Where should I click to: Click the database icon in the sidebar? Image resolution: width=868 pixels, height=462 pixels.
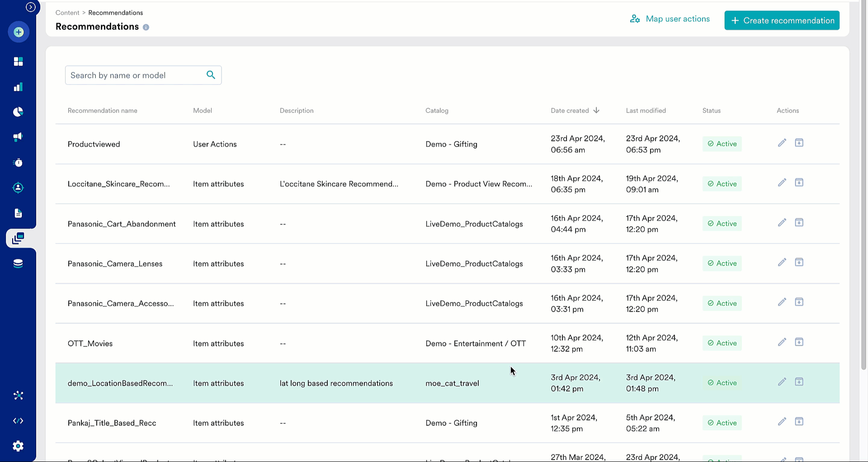[19, 263]
